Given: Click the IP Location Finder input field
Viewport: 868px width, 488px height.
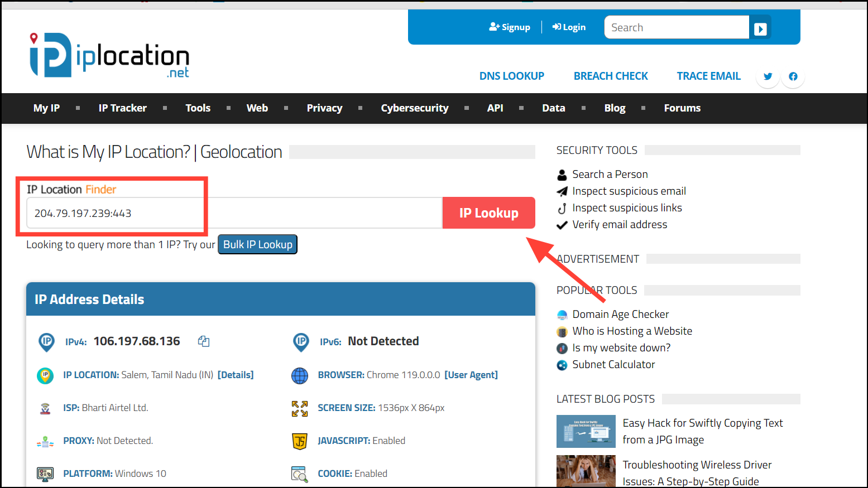Looking at the screenshot, I should coord(234,213).
